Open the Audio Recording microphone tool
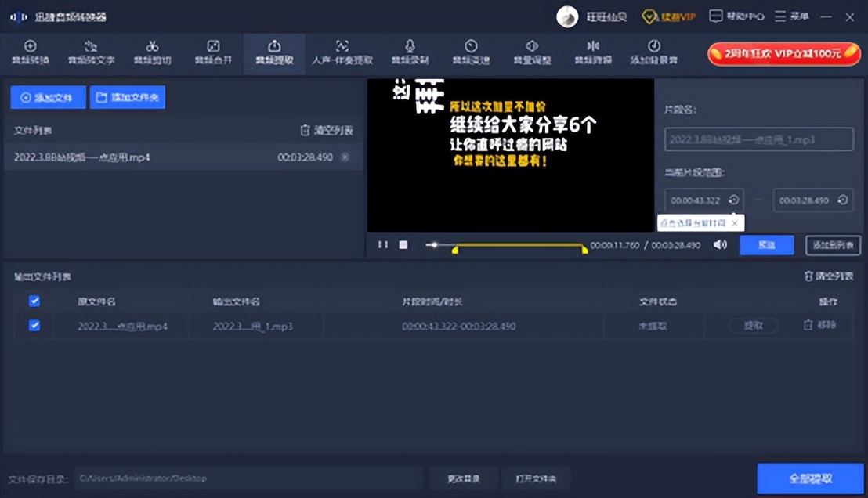The height and width of the screenshot is (498, 868). point(410,52)
